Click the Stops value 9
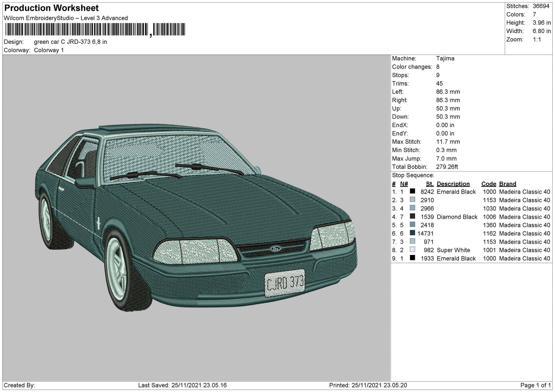Screen dimensions: 555x392 [438, 75]
